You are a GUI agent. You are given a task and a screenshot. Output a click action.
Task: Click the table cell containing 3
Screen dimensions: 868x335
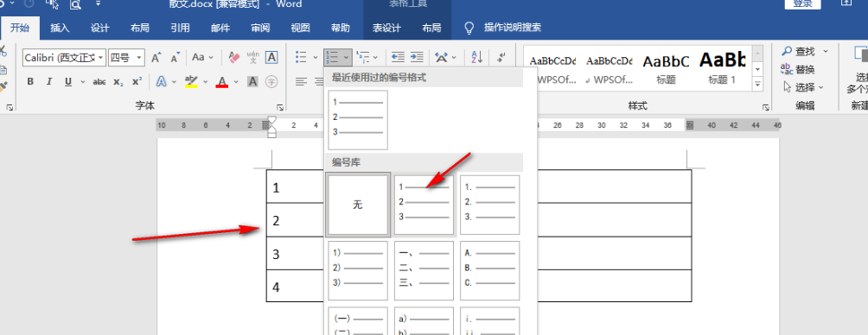click(295, 253)
